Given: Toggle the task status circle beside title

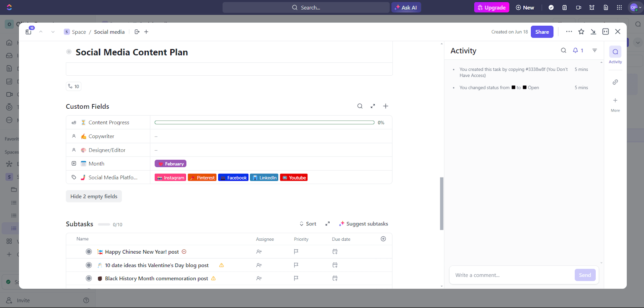Looking at the screenshot, I should (x=69, y=52).
